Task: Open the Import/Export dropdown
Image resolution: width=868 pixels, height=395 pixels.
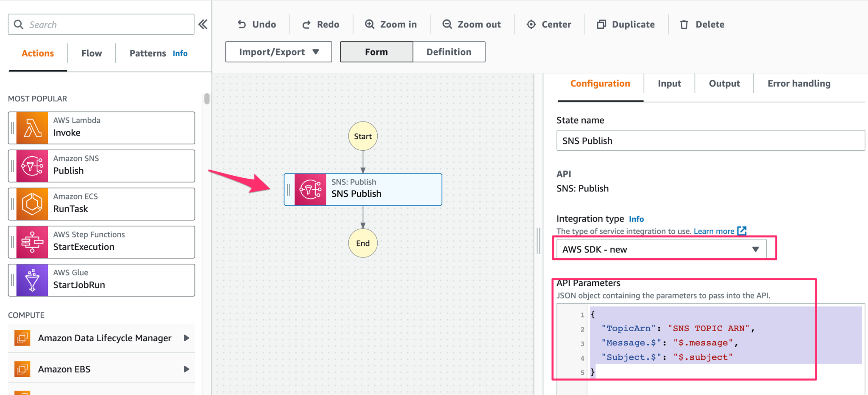Action: [278, 52]
